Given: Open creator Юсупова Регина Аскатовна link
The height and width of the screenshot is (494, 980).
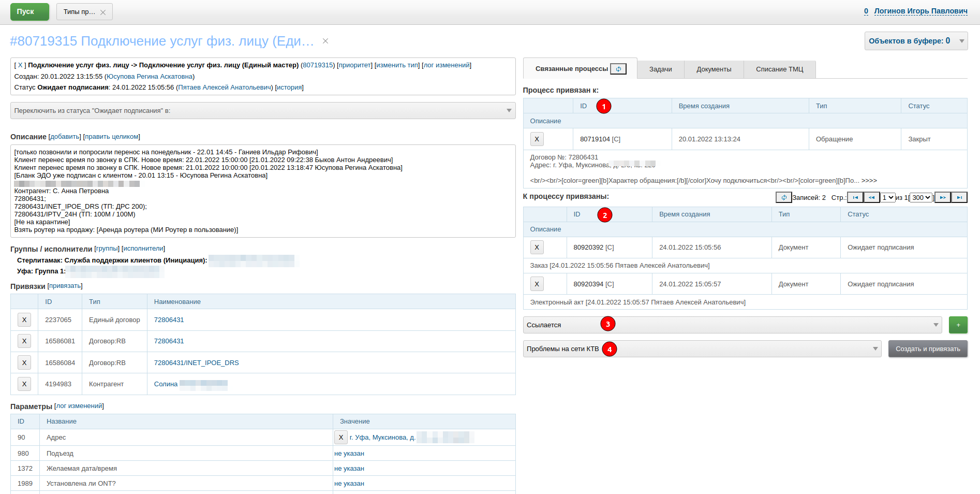Looking at the screenshot, I should pyautogui.click(x=150, y=77).
